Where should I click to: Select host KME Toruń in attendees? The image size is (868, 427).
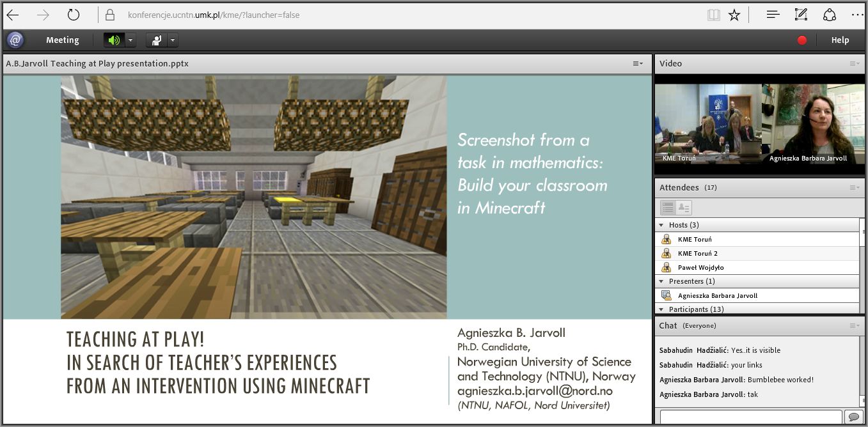[757, 239]
